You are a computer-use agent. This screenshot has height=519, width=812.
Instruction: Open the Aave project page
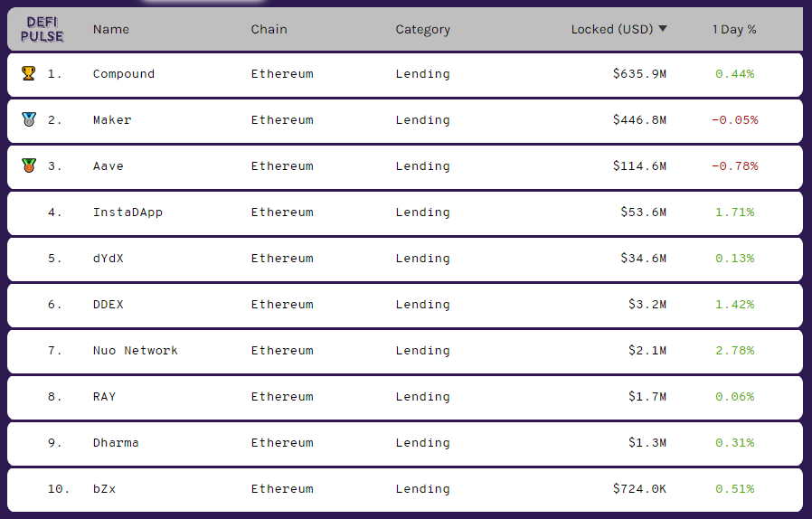109,166
